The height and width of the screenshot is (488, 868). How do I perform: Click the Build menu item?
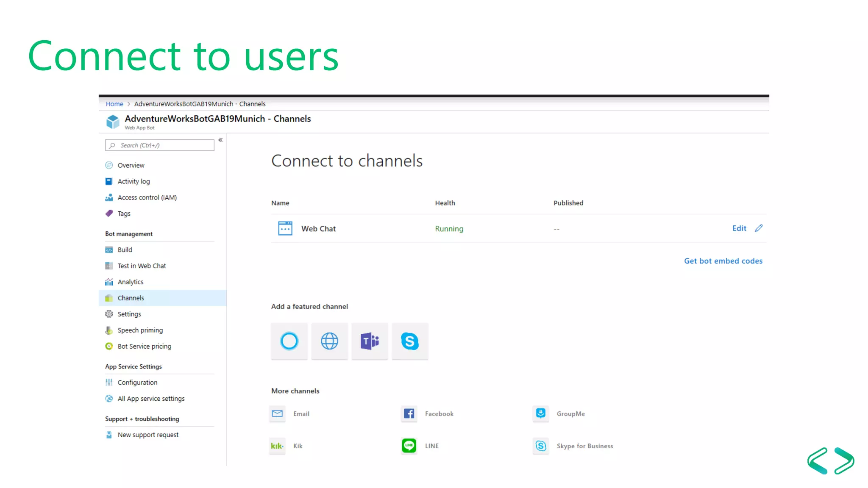coord(125,250)
